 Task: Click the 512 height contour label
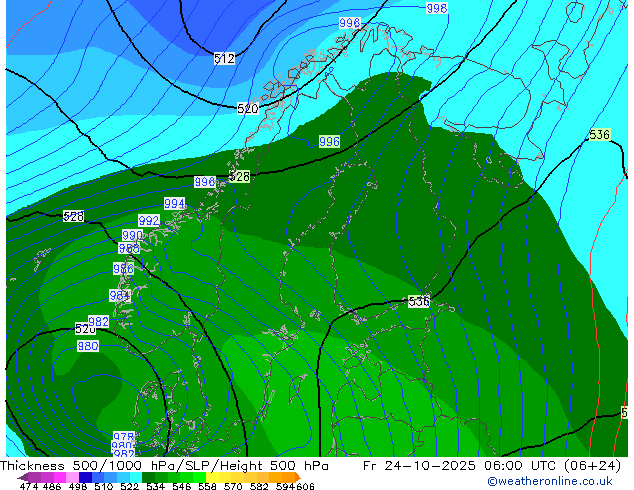tap(224, 59)
